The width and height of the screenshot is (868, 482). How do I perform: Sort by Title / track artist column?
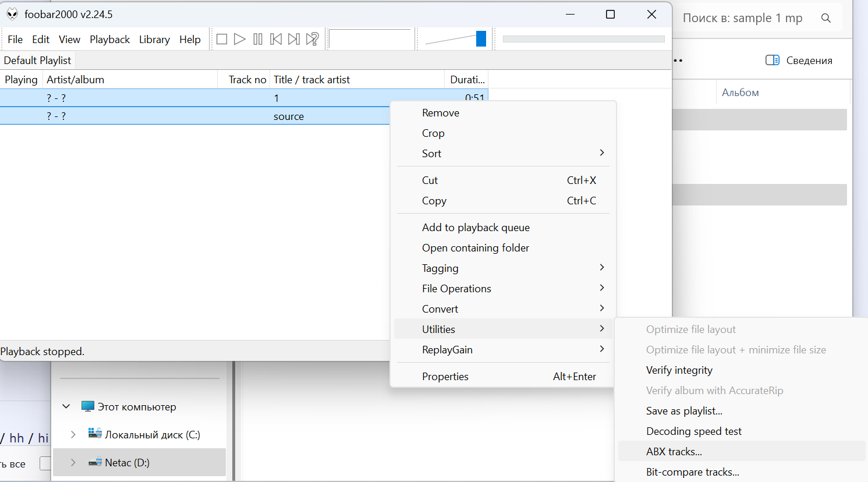357,80
